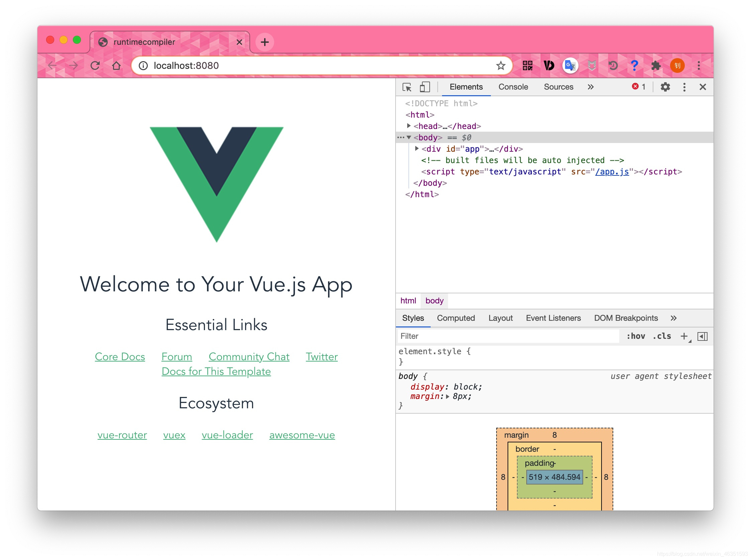Open the body node actions ellipsis
Viewport: 751px width, 560px height.
coord(400,137)
